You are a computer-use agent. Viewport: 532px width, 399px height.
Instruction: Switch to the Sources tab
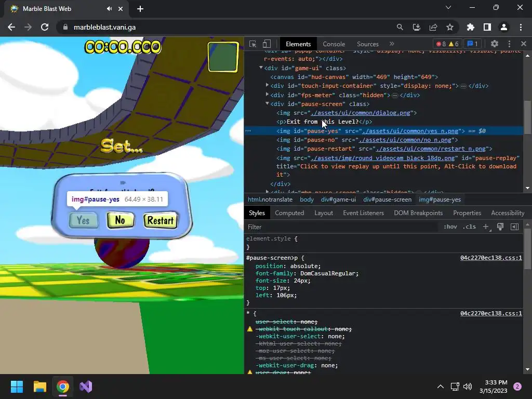click(x=367, y=44)
